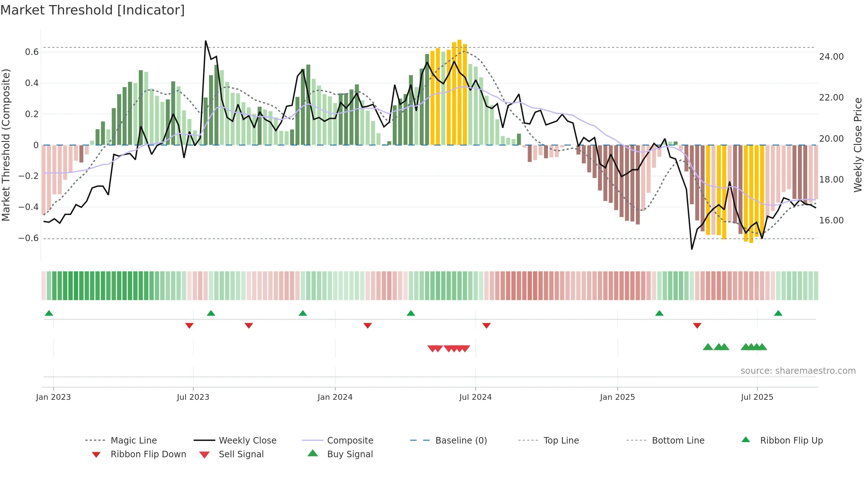Click the green flip-up triangle around Apr 2024

tap(411, 313)
